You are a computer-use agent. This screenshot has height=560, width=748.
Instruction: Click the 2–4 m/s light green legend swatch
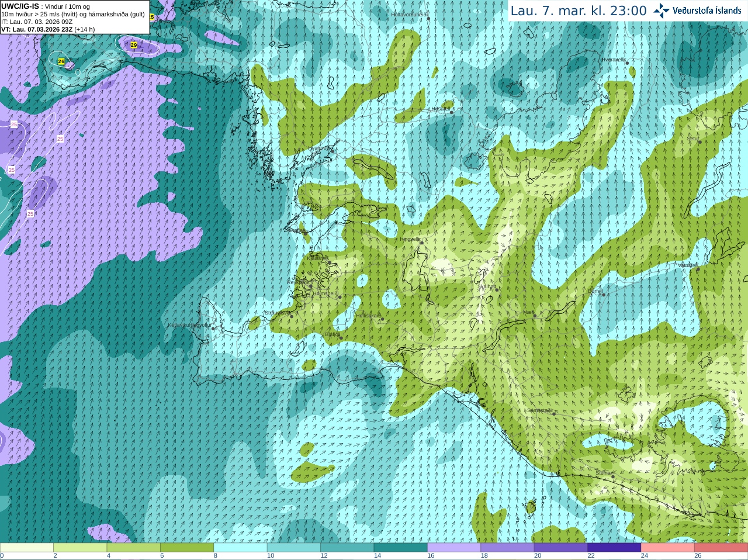point(81,548)
